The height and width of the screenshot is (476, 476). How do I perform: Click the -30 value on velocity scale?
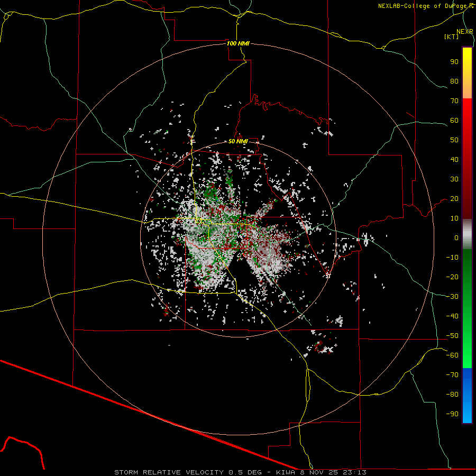(452, 297)
